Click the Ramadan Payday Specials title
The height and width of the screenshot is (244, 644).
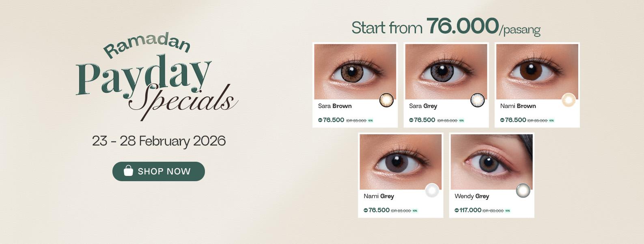tap(157, 76)
